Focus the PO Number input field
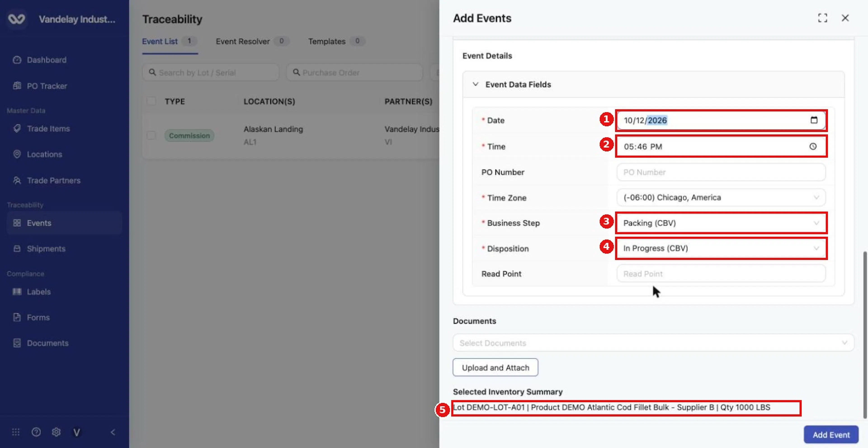 click(x=721, y=172)
